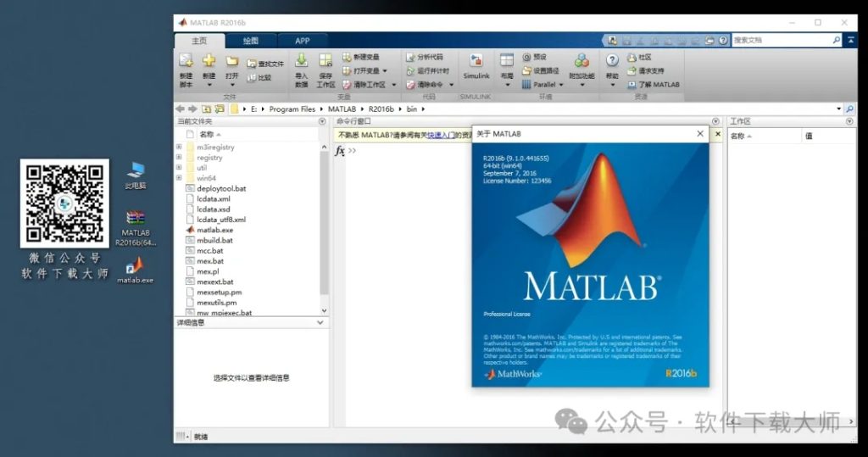
Task: Expand the m3iregistry folder
Action: click(x=179, y=147)
